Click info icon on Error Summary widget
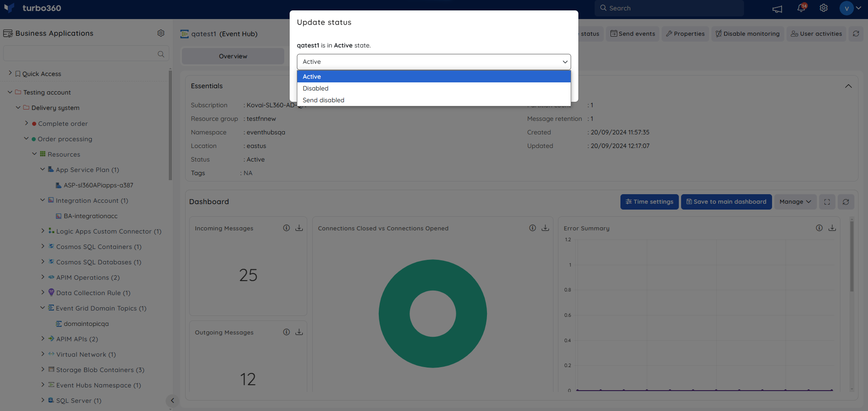 point(819,228)
